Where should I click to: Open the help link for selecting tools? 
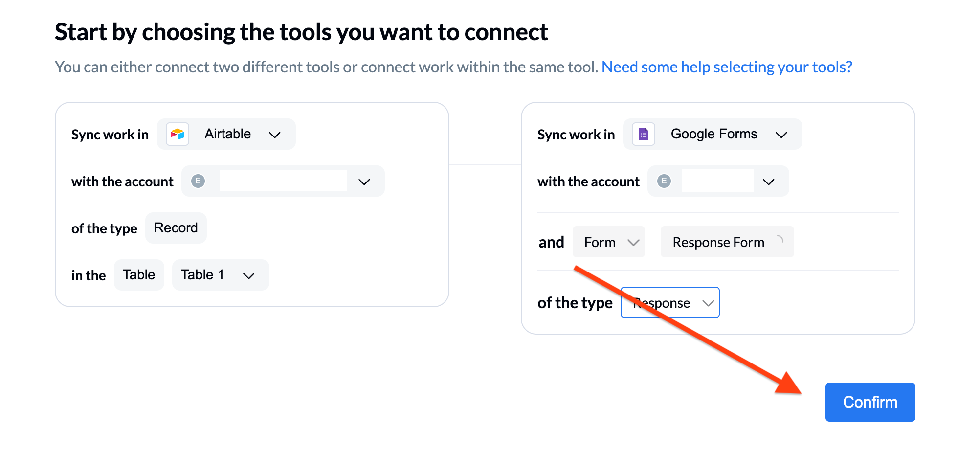click(727, 67)
